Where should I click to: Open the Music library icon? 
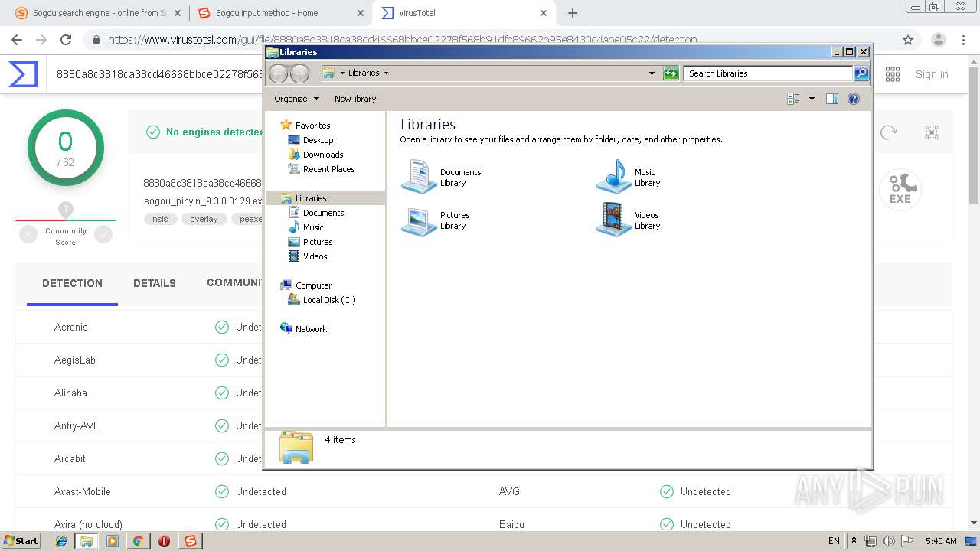[x=613, y=177]
